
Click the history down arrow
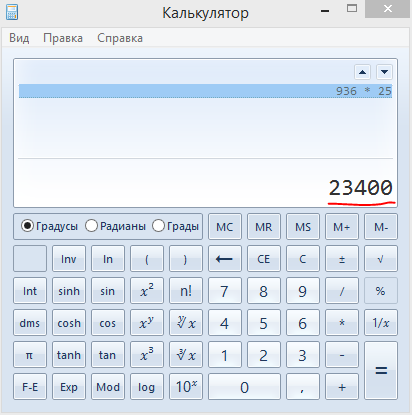click(x=384, y=72)
